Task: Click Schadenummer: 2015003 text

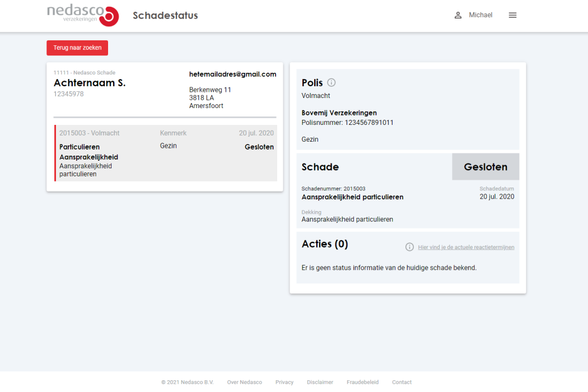Action: coord(333,189)
